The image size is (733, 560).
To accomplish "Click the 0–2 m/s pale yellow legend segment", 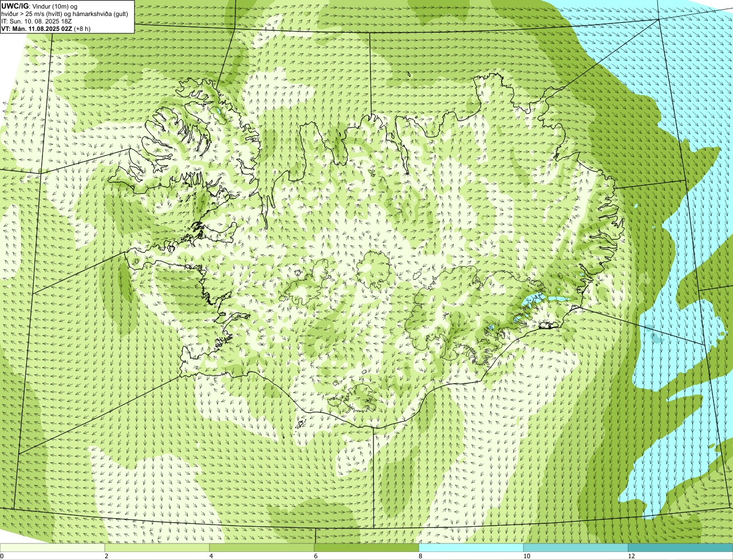I will [x=53, y=548].
